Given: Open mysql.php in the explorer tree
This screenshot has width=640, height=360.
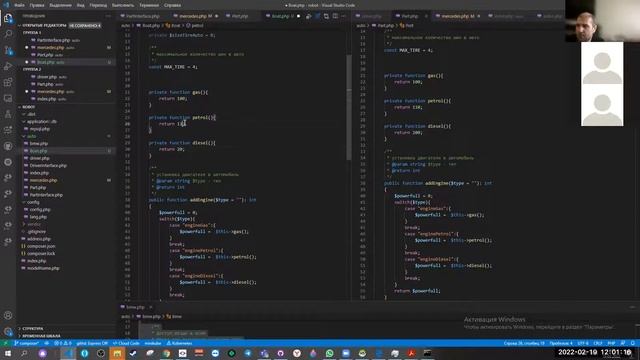Looking at the screenshot, I should coord(40,129).
